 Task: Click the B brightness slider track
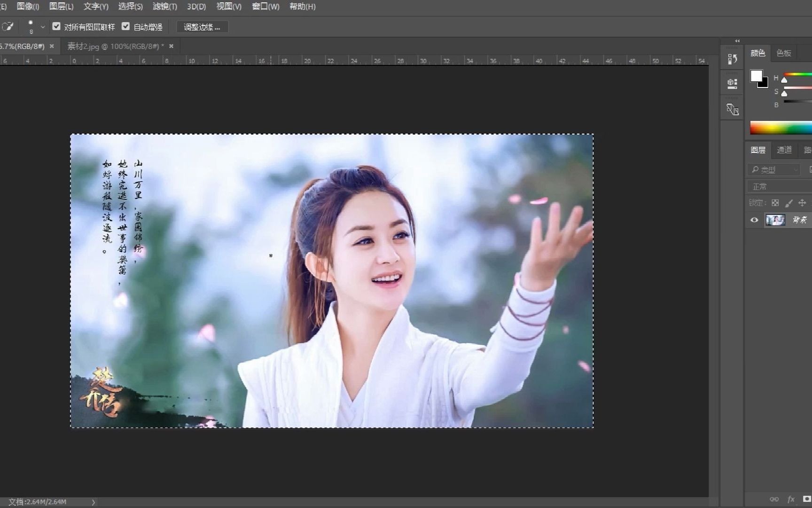pos(797,101)
